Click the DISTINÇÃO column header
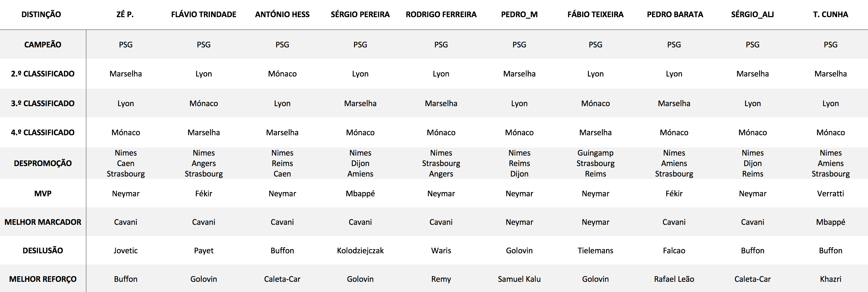This screenshot has width=868, height=292. (41, 15)
